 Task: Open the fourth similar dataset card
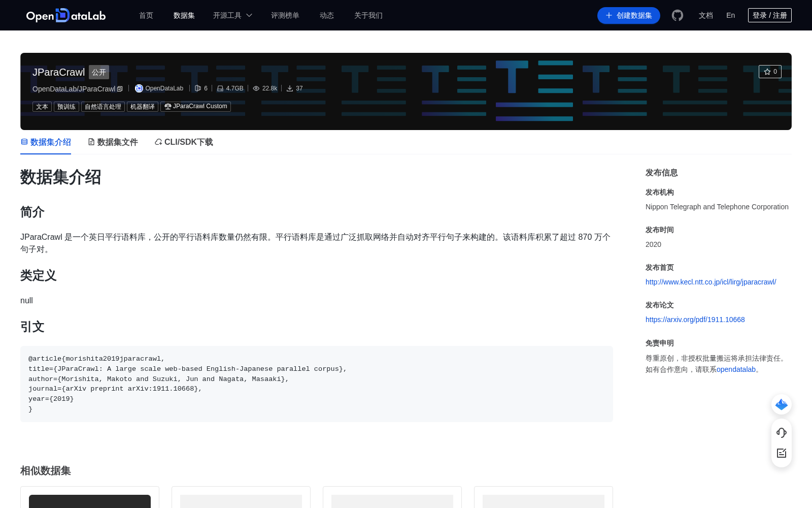544,497
